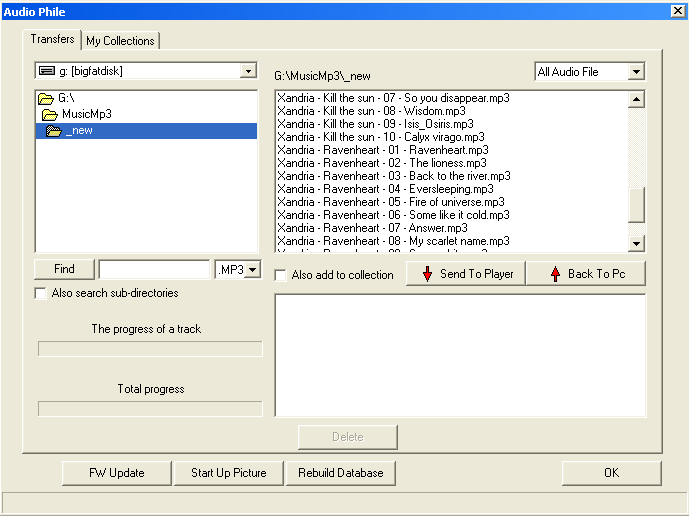Switch to the My Collections tab
689x516 pixels.
coord(120,41)
